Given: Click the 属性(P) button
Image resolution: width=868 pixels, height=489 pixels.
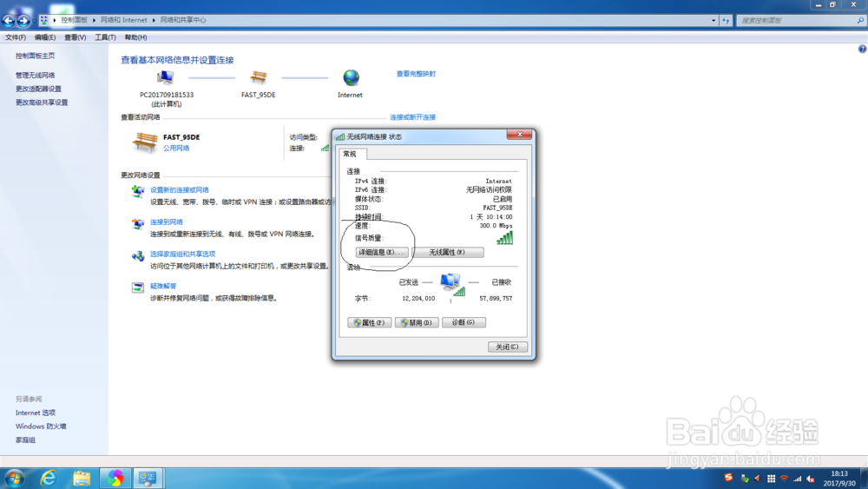Looking at the screenshot, I should (369, 323).
